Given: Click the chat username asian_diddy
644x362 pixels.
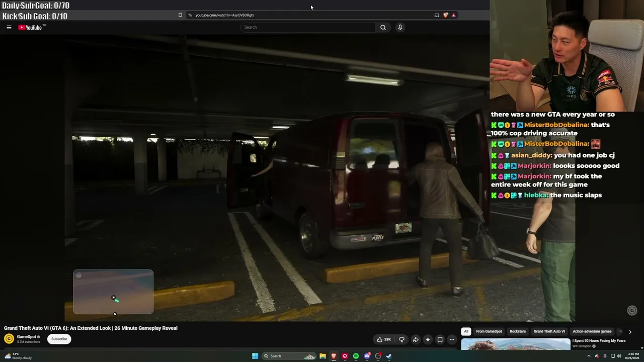Looking at the screenshot, I should [531, 155].
